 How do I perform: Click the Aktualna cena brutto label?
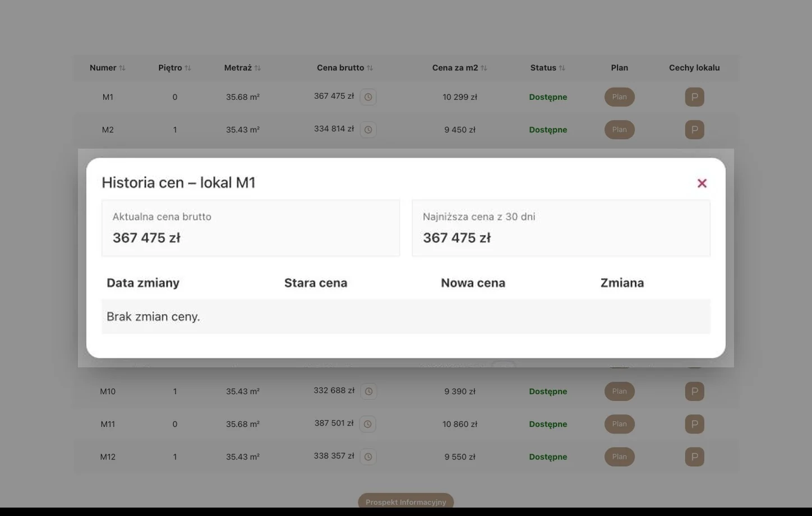pyautogui.click(x=162, y=216)
